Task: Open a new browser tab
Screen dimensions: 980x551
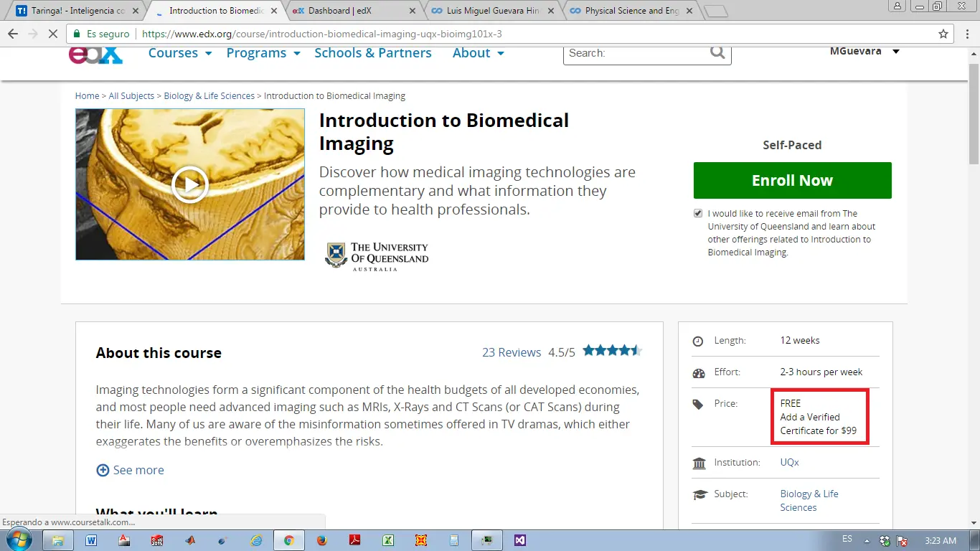Action: tap(716, 11)
